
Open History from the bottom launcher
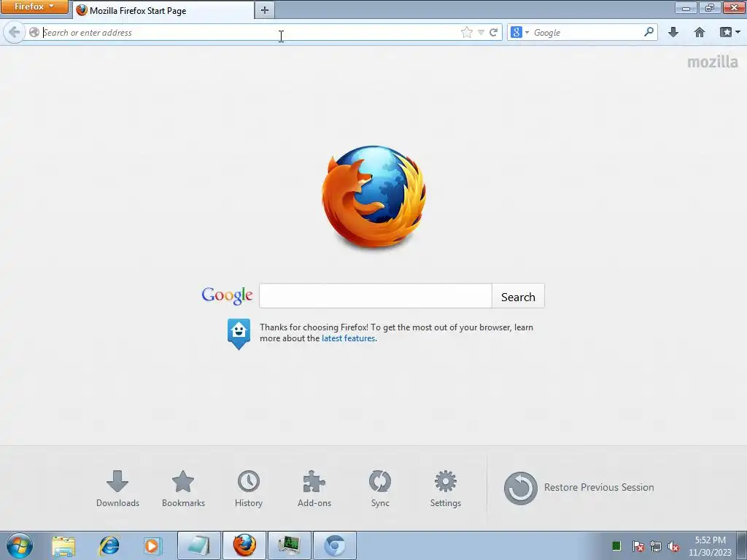(x=249, y=489)
